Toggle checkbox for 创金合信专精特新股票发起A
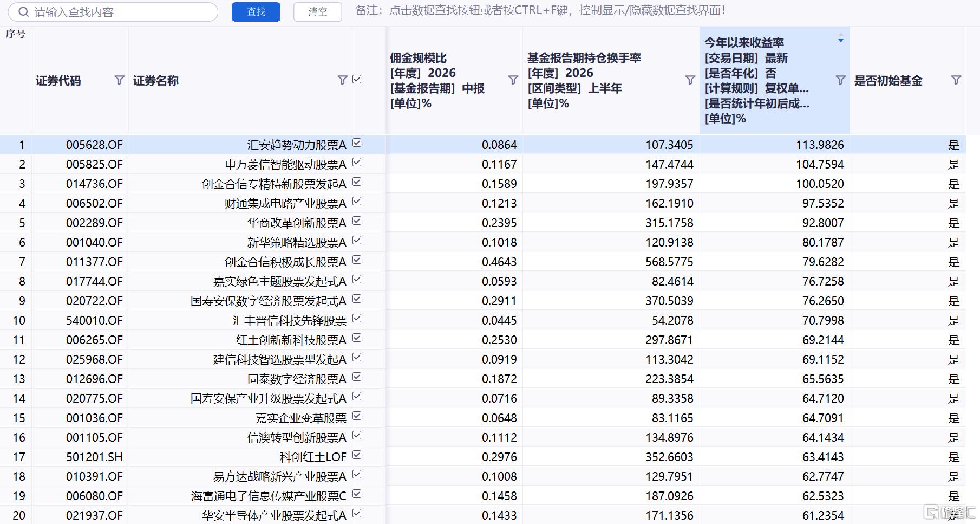The width and height of the screenshot is (980, 524). pyautogui.click(x=357, y=182)
